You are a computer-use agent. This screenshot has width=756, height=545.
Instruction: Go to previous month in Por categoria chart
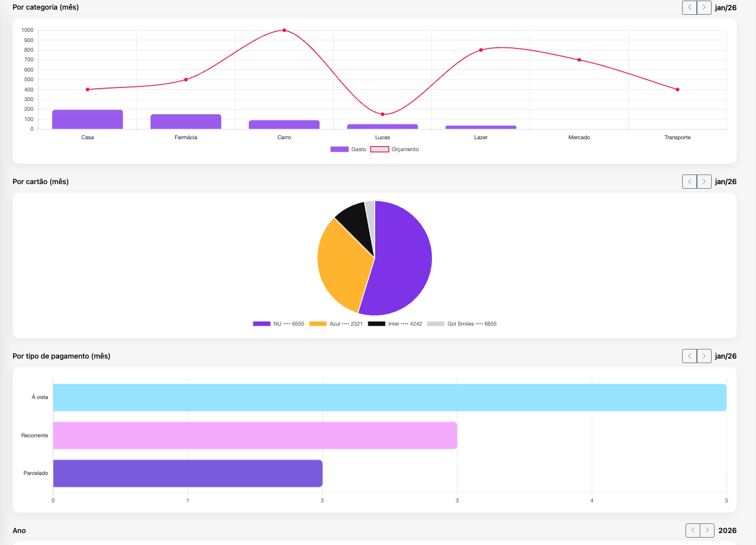coord(689,7)
